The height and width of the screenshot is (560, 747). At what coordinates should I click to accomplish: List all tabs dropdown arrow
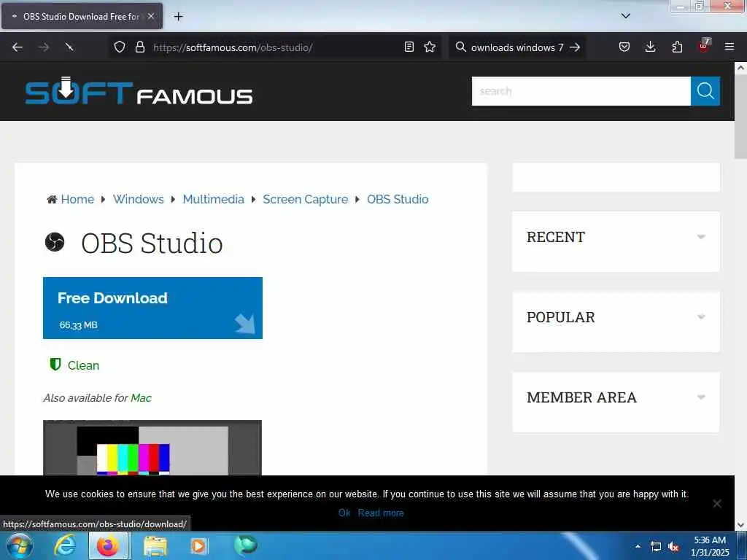pyautogui.click(x=626, y=16)
